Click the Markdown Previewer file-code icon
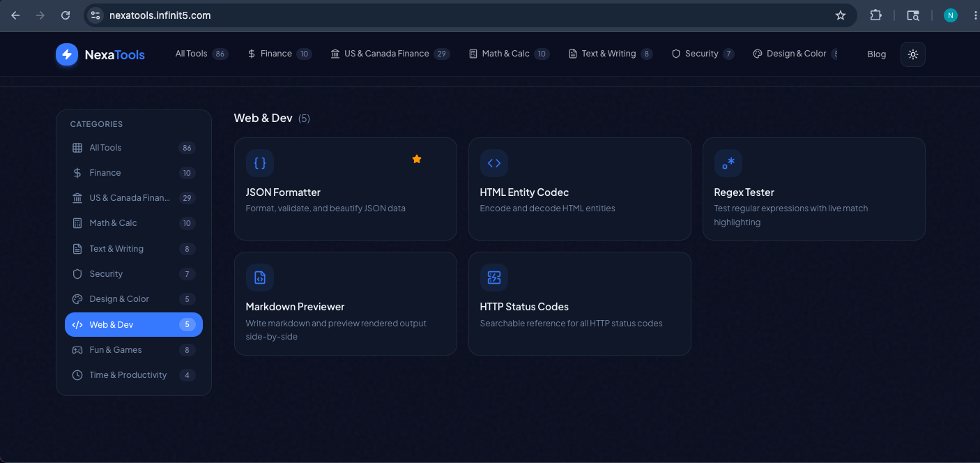This screenshot has height=463, width=980. coord(260,278)
